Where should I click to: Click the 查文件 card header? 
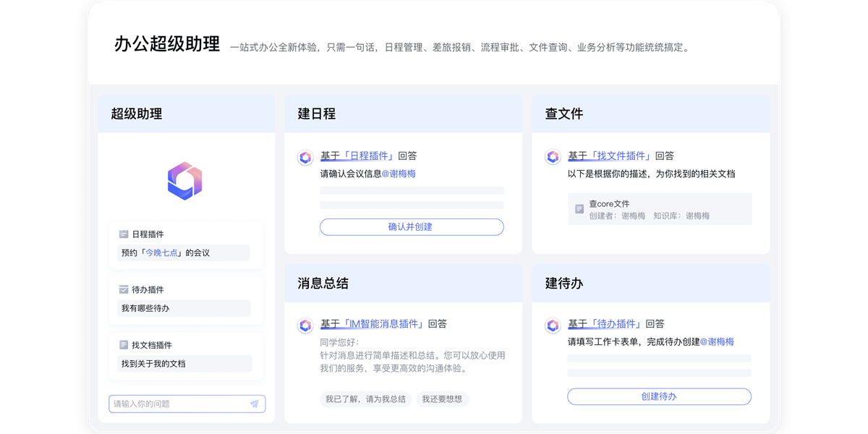(651, 114)
